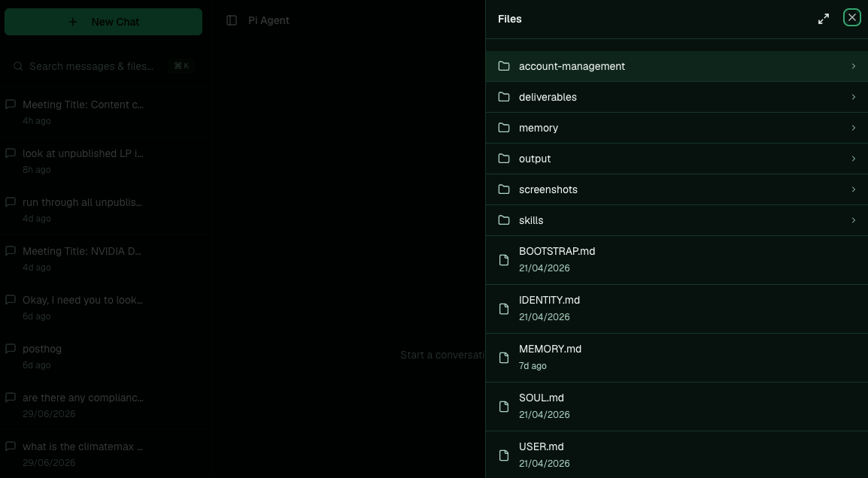
Task: Open chat 'are there any complianc...'
Action: click(x=83, y=398)
